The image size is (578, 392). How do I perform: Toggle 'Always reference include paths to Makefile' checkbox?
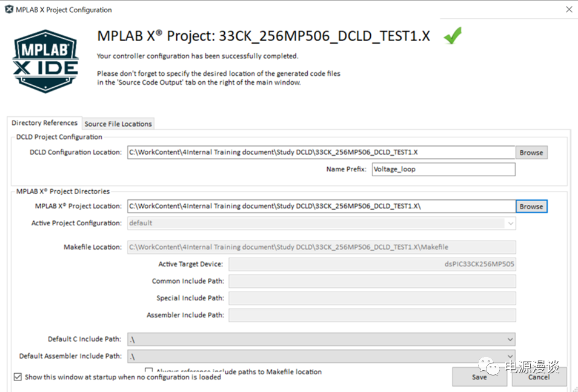pyautogui.click(x=149, y=371)
